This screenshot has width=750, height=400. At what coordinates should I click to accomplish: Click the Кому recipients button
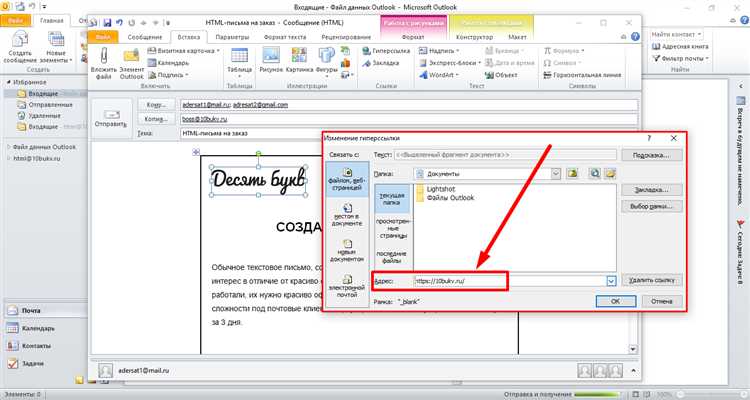pyautogui.click(x=156, y=105)
